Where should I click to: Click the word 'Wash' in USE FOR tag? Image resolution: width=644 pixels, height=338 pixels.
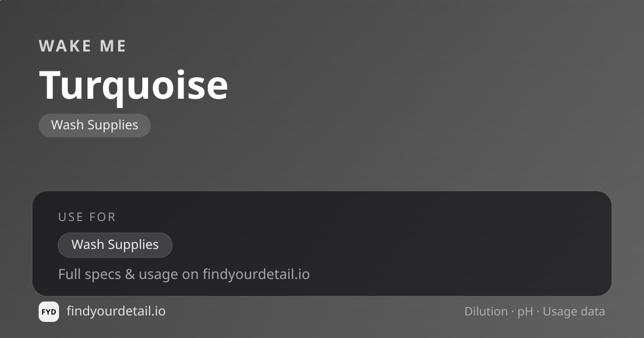(87, 245)
